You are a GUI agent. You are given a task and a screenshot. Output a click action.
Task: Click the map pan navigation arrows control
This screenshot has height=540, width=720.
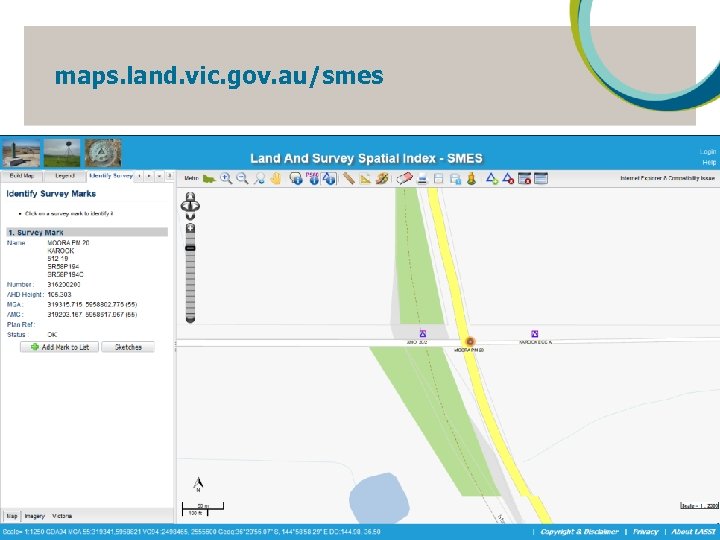point(190,205)
